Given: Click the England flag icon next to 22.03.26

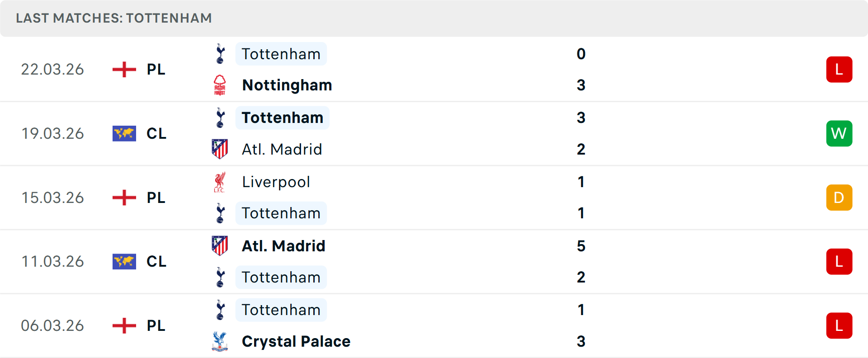Looking at the screenshot, I should [x=123, y=69].
